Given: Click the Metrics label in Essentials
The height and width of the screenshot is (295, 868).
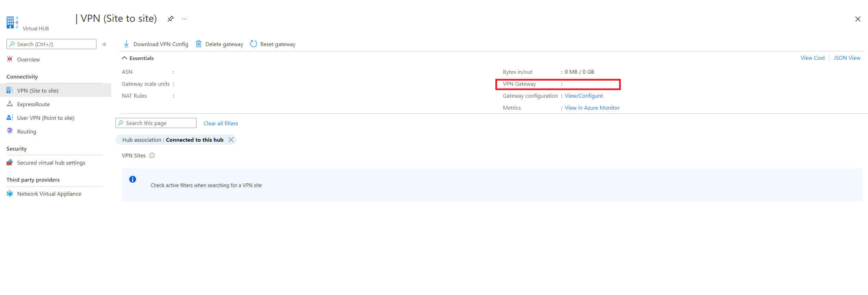Looking at the screenshot, I should pos(512,108).
